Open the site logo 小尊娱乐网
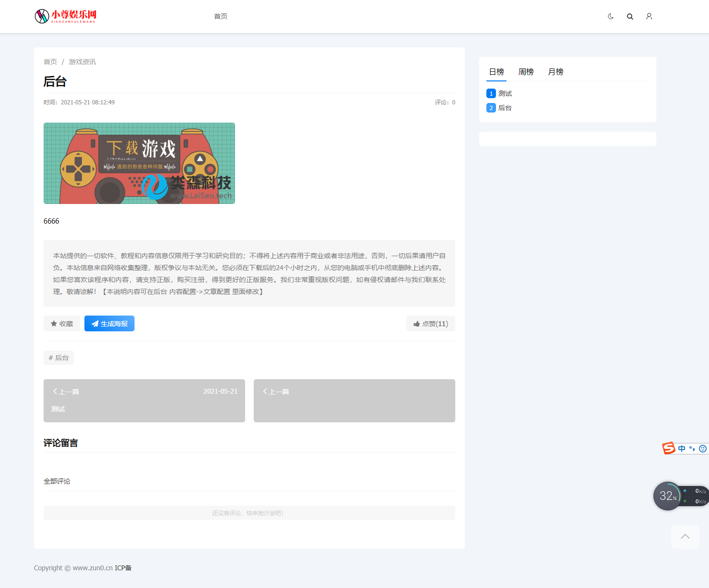This screenshot has height=588, width=709. (x=66, y=16)
